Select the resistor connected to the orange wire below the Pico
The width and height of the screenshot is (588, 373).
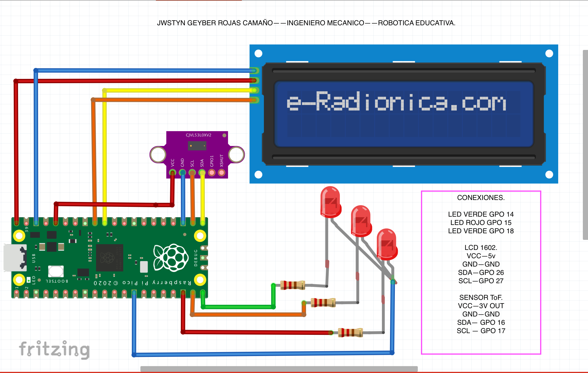point(323,302)
